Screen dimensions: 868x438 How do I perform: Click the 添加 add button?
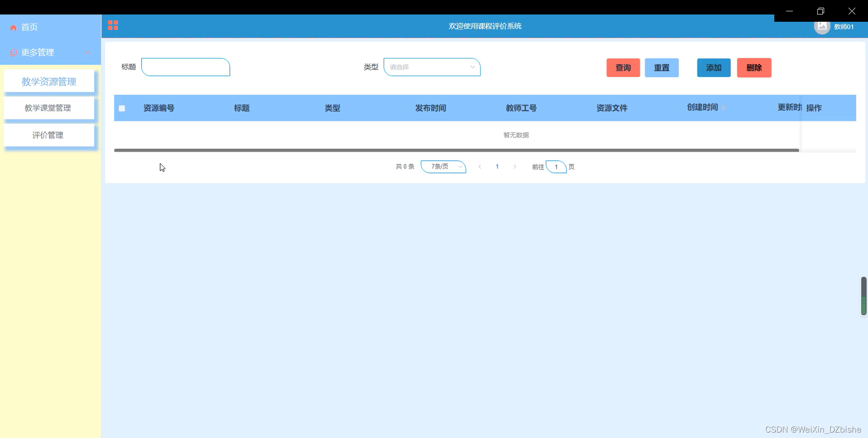point(714,68)
